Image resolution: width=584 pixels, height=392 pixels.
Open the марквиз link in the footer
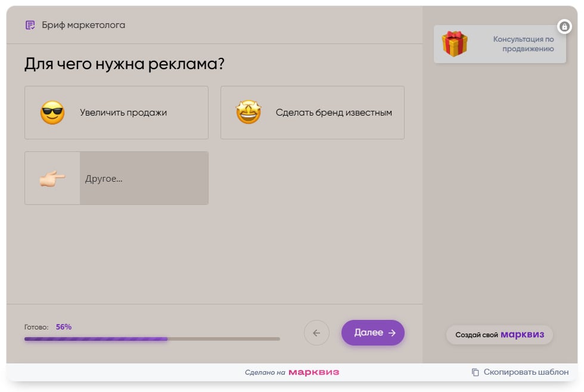click(x=313, y=371)
